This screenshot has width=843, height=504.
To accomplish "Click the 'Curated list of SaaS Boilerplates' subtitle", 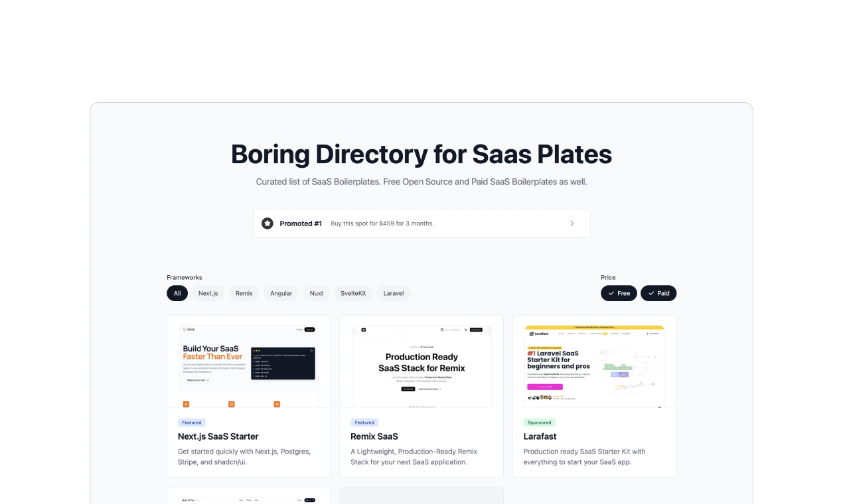I will tap(421, 182).
